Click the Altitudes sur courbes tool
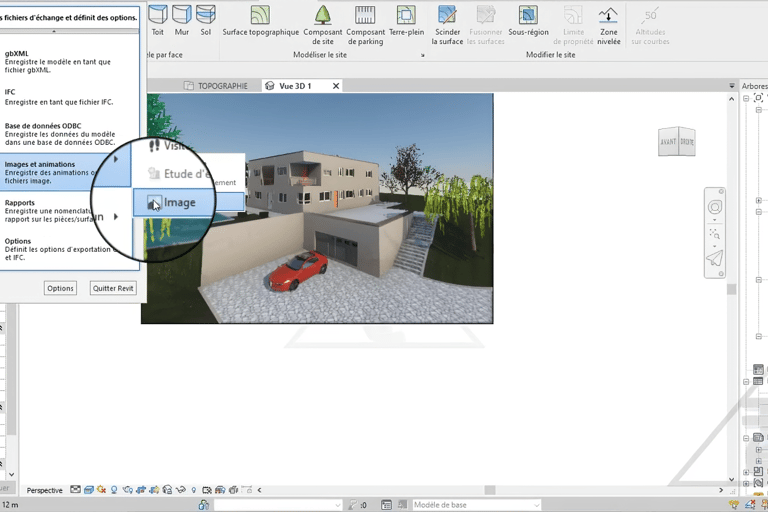Viewport: 768px width, 512px height. 650,24
